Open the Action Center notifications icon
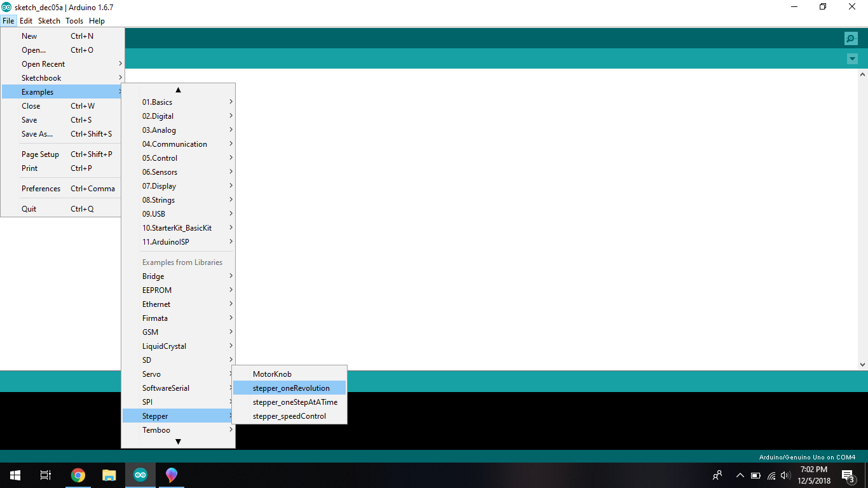868x488 pixels. pos(848,475)
